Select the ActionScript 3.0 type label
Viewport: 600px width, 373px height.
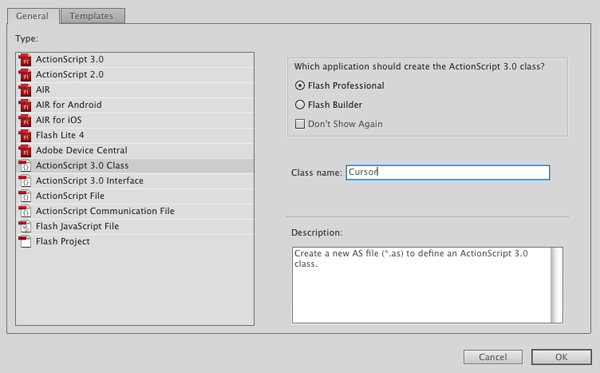tap(70, 59)
